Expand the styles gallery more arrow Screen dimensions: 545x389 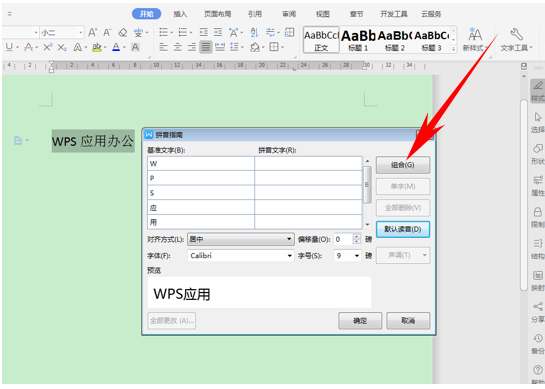coord(453,49)
